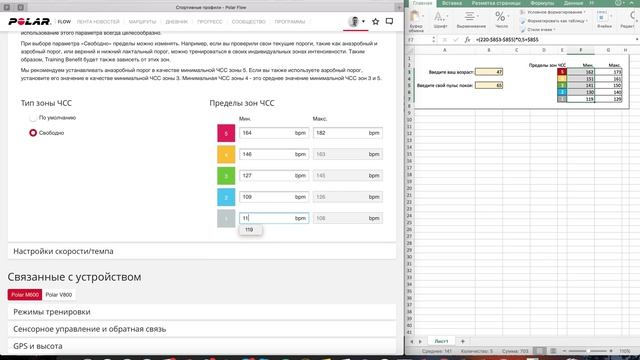The height and width of the screenshot is (360, 640).
Task: Select Excel cell F7 containing 119
Action: [x=580, y=99]
